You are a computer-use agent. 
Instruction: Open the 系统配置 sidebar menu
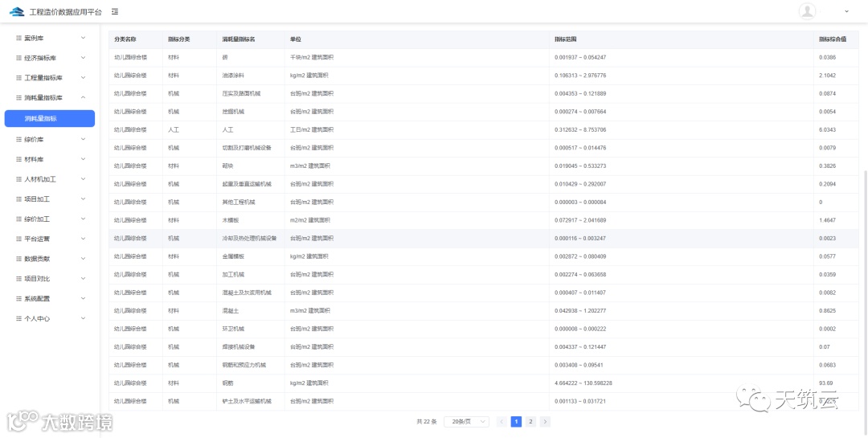50,298
